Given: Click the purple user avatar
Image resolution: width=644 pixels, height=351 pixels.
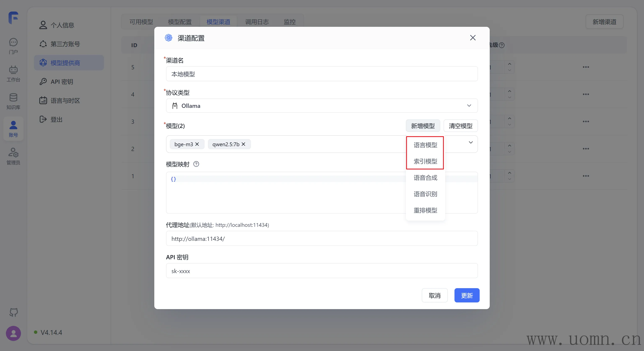Looking at the screenshot, I should coord(13,333).
